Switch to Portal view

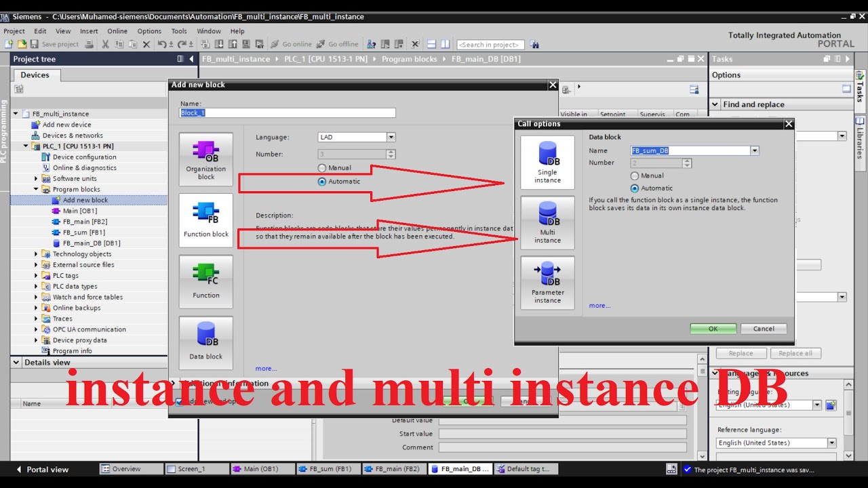tap(42, 469)
